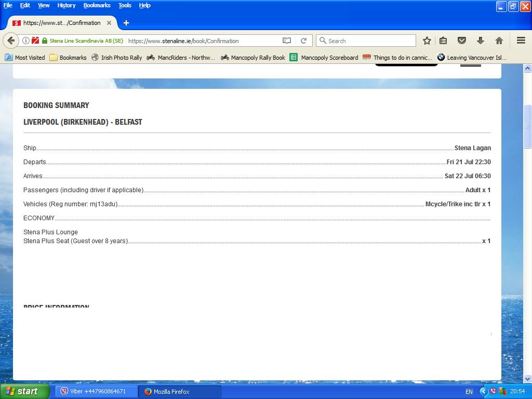The image size is (532, 399).
Task: Expand hidden system tray icons arrow
Action: (483, 392)
